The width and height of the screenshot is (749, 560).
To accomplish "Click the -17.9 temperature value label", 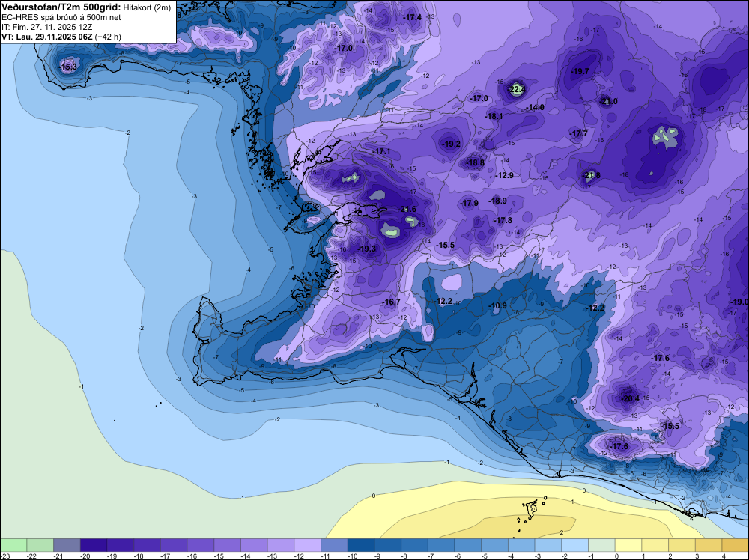I will click(x=469, y=204).
